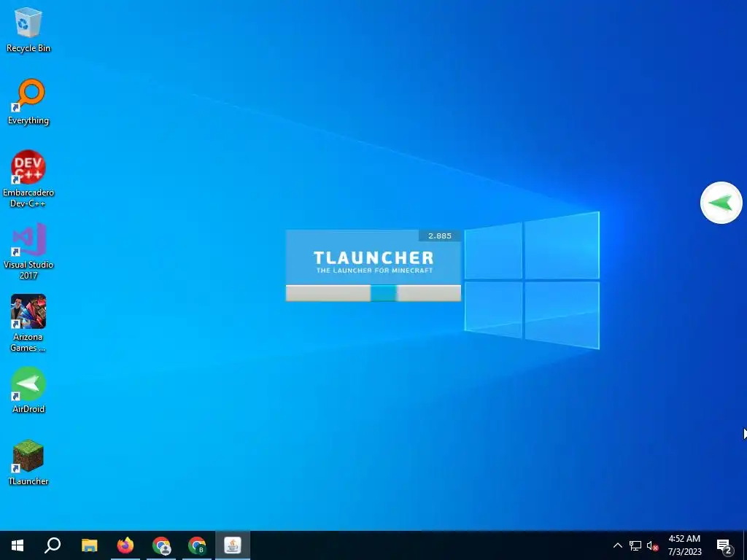This screenshot has width=747, height=560.
Task: Switch to Firefox in the taskbar
Action: point(125,545)
